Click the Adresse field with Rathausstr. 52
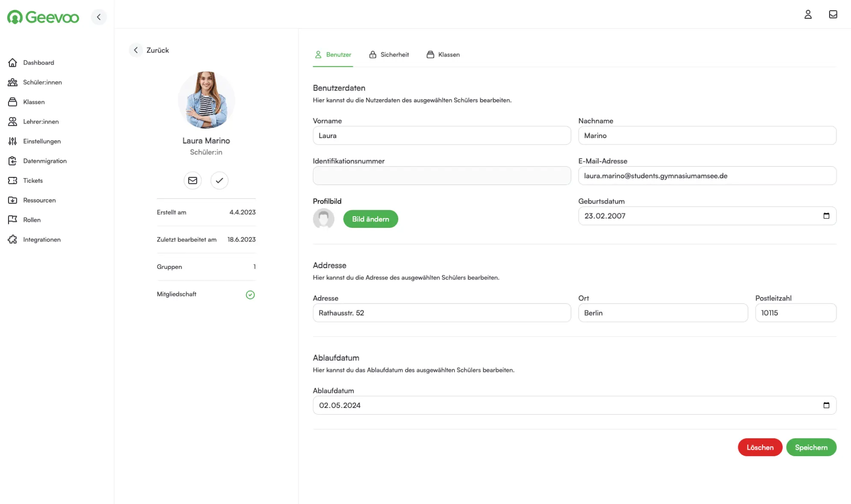 pos(442,313)
